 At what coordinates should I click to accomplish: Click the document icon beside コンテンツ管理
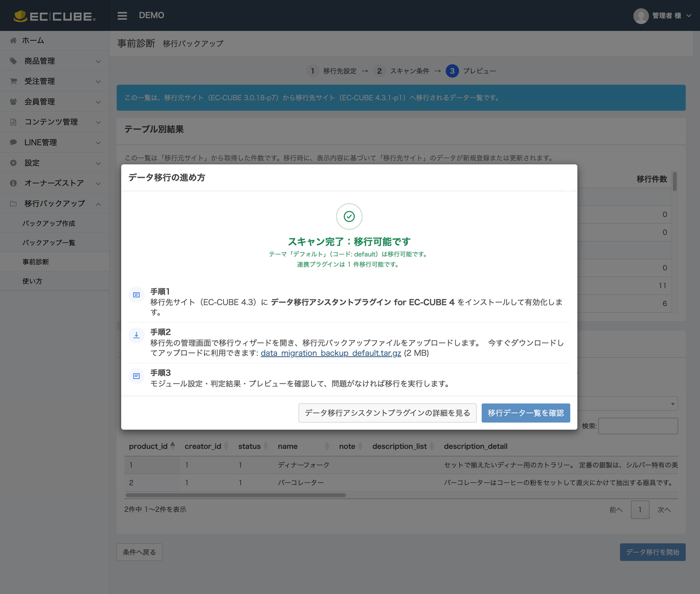pos(13,122)
